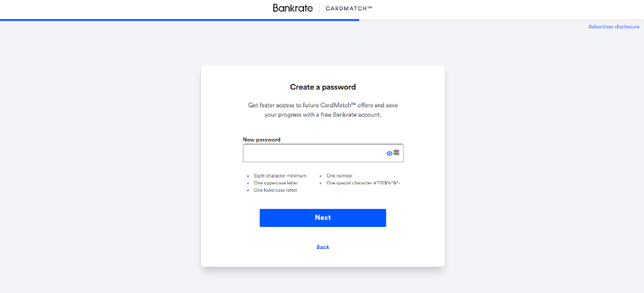Image resolution: width=644 pixels, height=293 pixels.
Task: Click the blue progress bar at top
Action: point(179,20)
